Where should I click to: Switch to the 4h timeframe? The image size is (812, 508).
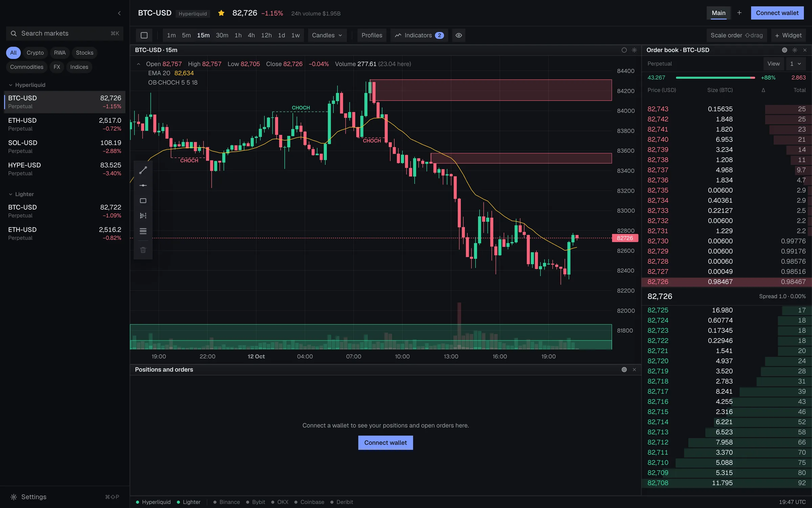coord(251,35)
